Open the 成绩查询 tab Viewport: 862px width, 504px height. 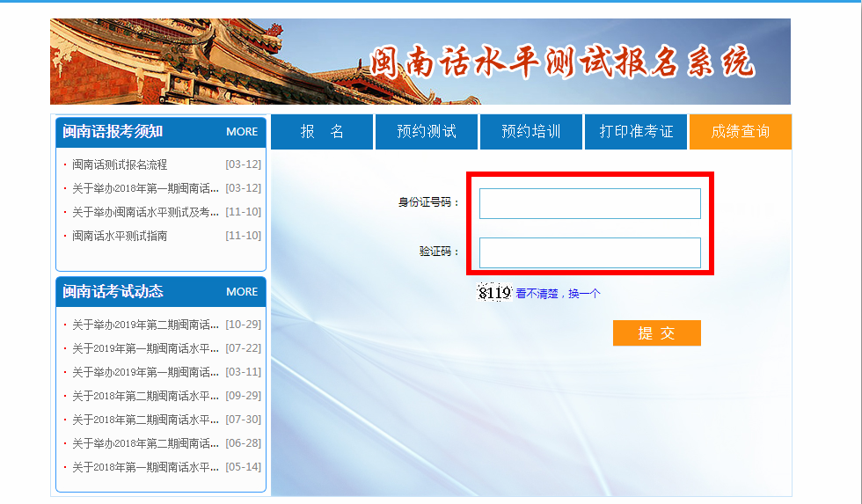(741, 132)
